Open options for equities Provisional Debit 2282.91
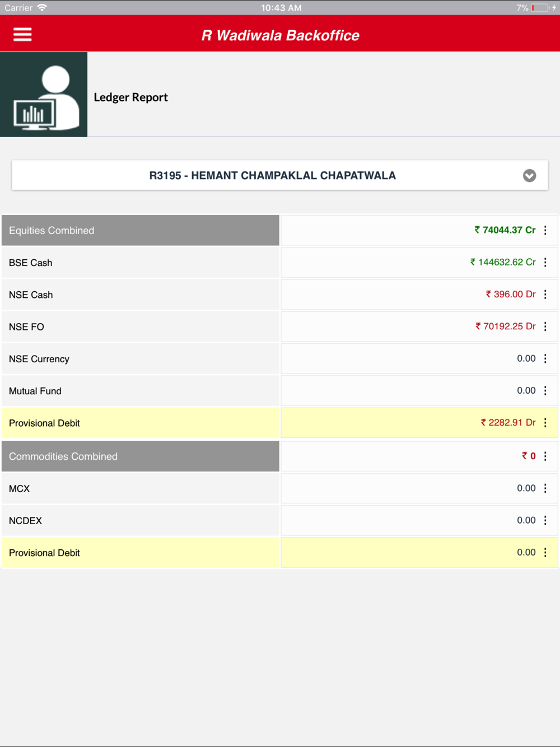 [x=545, y=423]
